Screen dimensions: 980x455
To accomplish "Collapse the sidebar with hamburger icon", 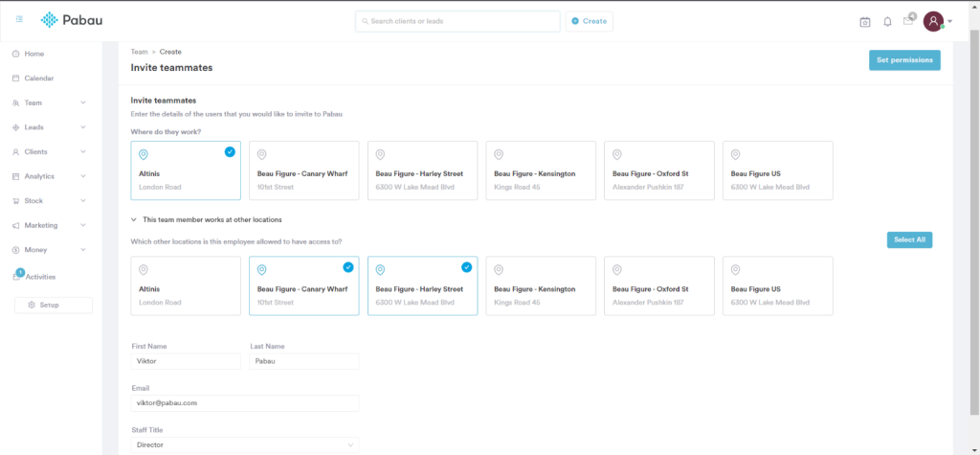I will (19, 20).
